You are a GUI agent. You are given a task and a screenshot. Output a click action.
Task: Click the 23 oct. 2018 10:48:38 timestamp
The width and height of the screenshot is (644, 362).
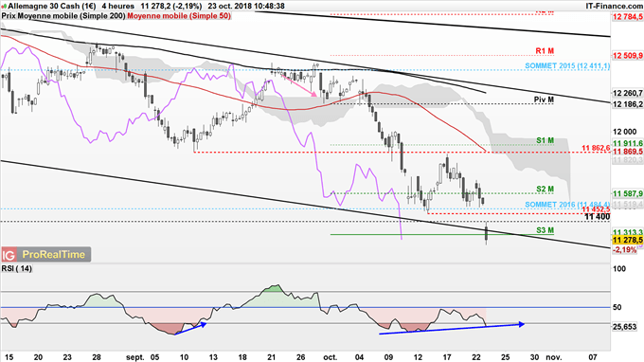[x=246, y=7]
